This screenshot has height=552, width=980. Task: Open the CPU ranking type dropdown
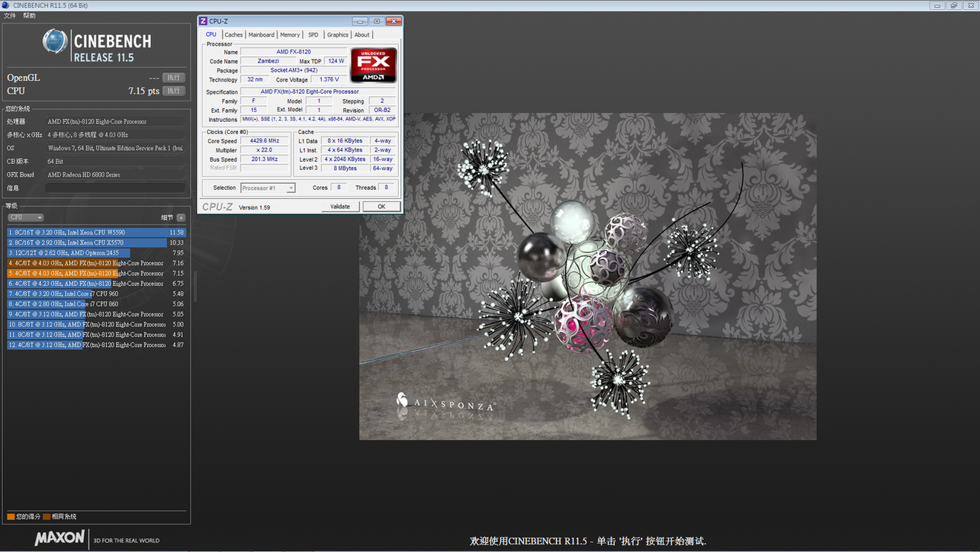(26, 217)
